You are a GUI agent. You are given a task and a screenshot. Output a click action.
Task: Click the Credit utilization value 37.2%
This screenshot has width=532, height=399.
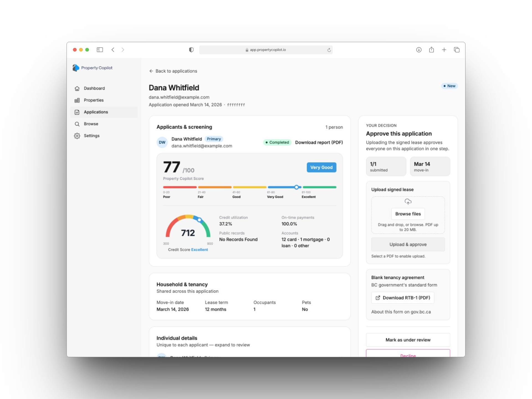pos(226,224)
